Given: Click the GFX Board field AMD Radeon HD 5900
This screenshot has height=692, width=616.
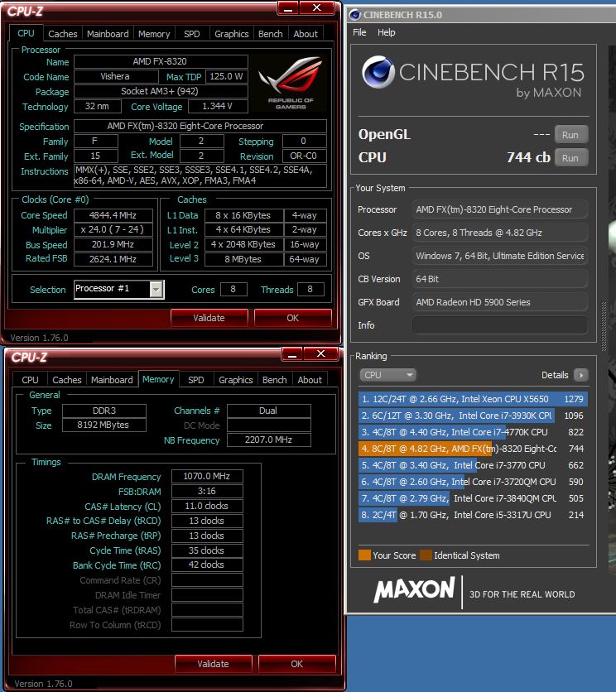Looking at the screenshot, I should pyautogui.click(x=500, y=302).
